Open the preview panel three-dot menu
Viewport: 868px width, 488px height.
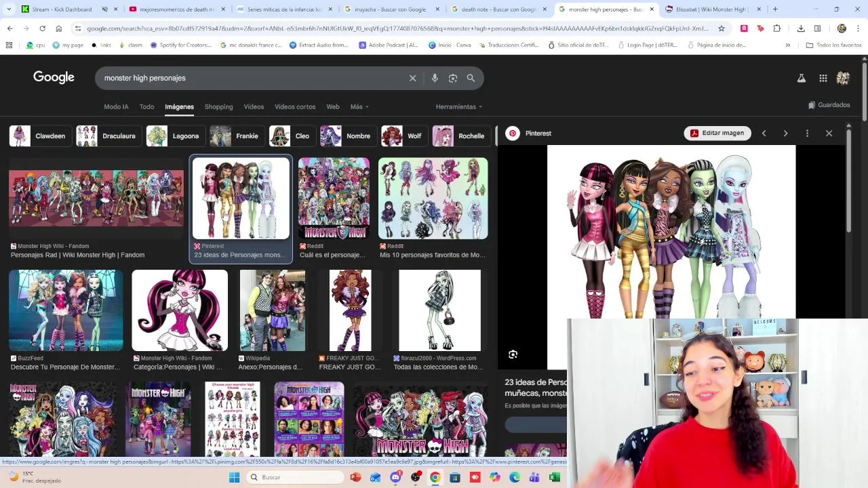click(x=807, y=134)
